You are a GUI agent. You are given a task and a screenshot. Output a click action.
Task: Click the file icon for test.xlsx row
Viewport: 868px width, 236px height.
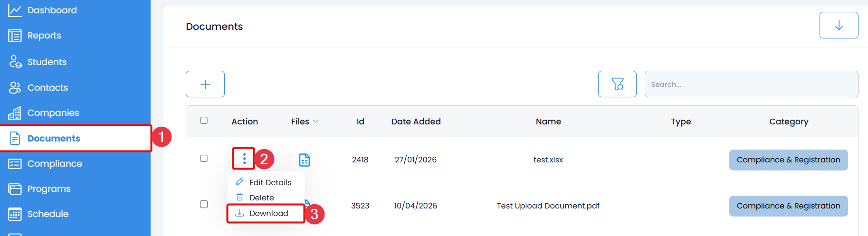(305, 160)
